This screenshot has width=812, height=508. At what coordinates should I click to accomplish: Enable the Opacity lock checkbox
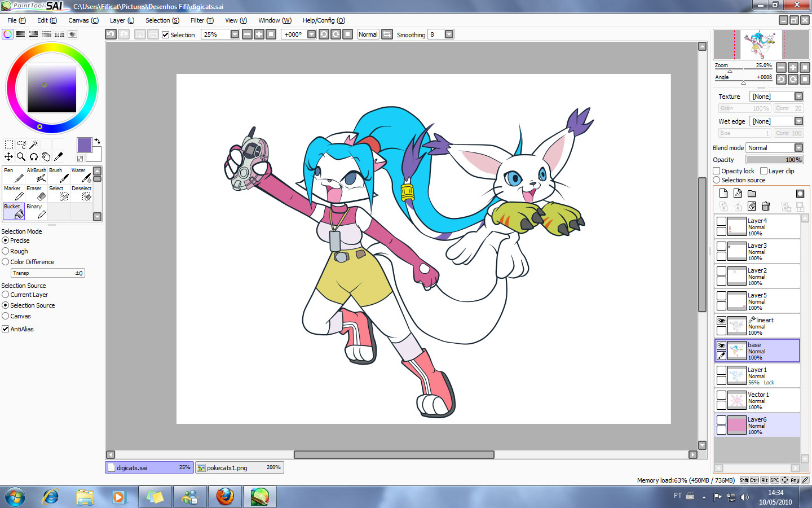point(717,171)
